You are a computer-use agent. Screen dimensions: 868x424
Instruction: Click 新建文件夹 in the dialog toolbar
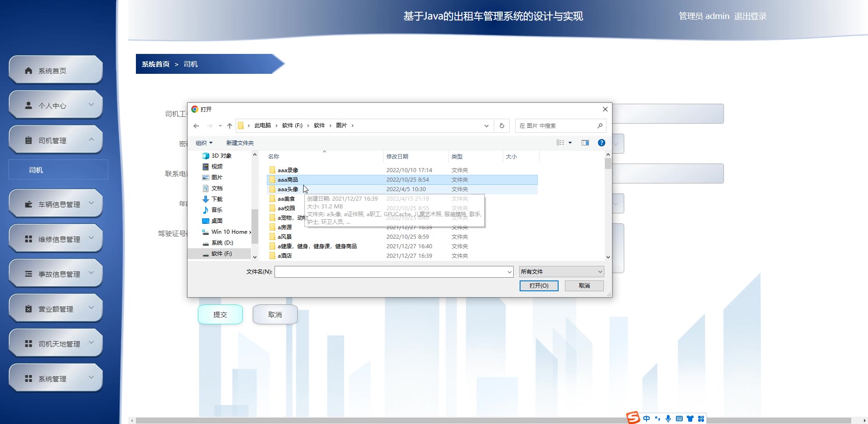coord(240,143)
